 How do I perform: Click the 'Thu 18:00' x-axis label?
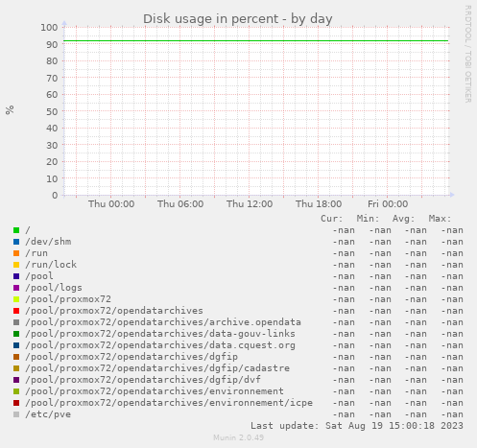point(319,204)
